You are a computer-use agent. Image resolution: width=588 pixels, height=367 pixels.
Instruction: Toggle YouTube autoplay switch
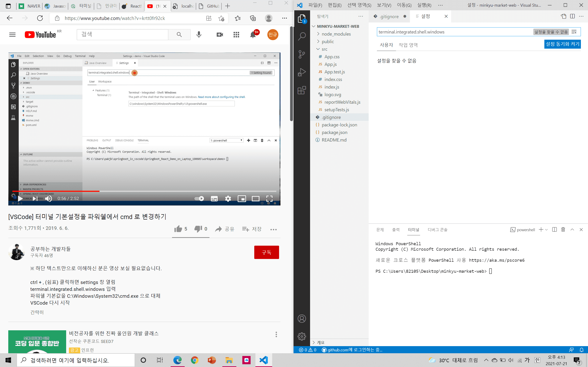199,199
